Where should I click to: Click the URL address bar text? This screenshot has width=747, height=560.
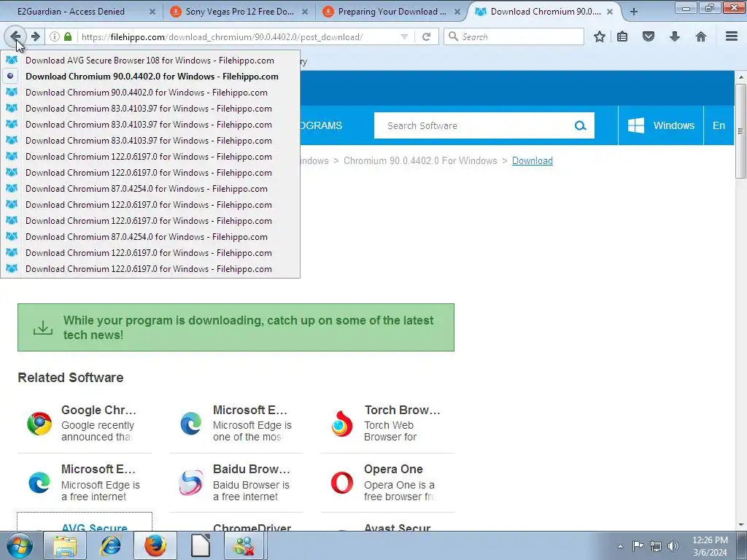[222, 36]
